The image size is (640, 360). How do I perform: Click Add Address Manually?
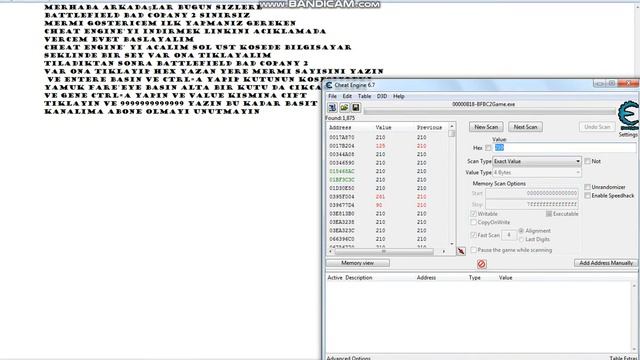click(606, 263)
